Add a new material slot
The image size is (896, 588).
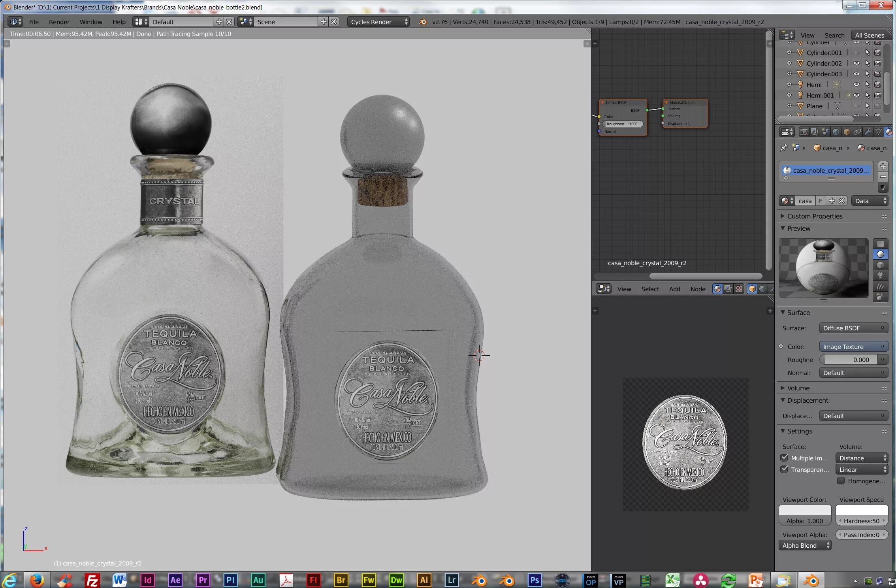pos(883,166)
